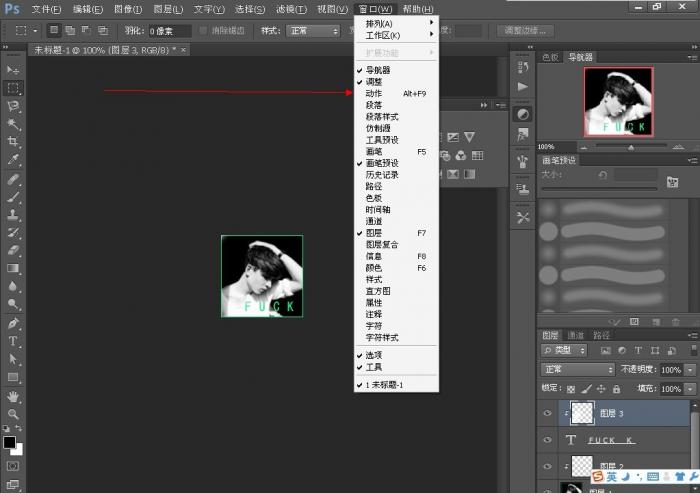The image size is (700, 493).
Task: Select the Hand tool
Action: (x=13, y=397)
